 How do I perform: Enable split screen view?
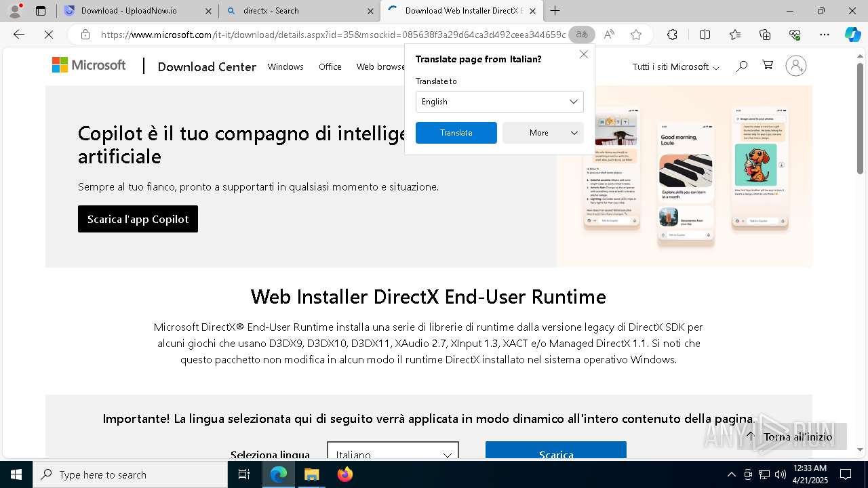point(705,35)
